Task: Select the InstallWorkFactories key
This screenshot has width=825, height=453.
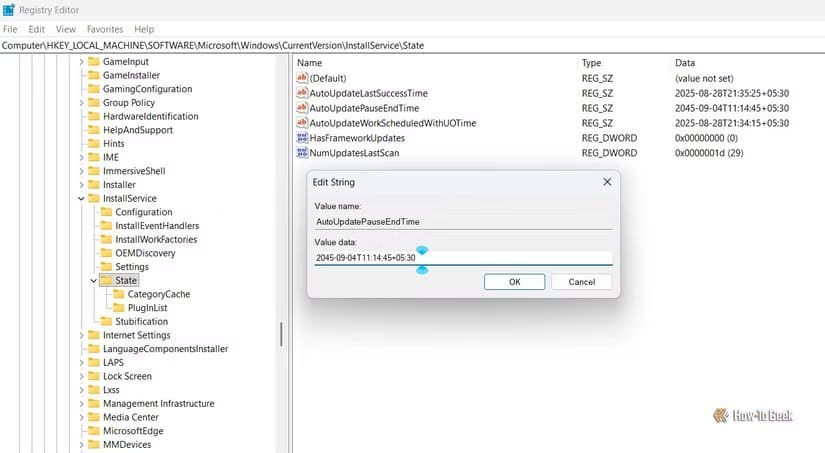Action: pos(156,239)
